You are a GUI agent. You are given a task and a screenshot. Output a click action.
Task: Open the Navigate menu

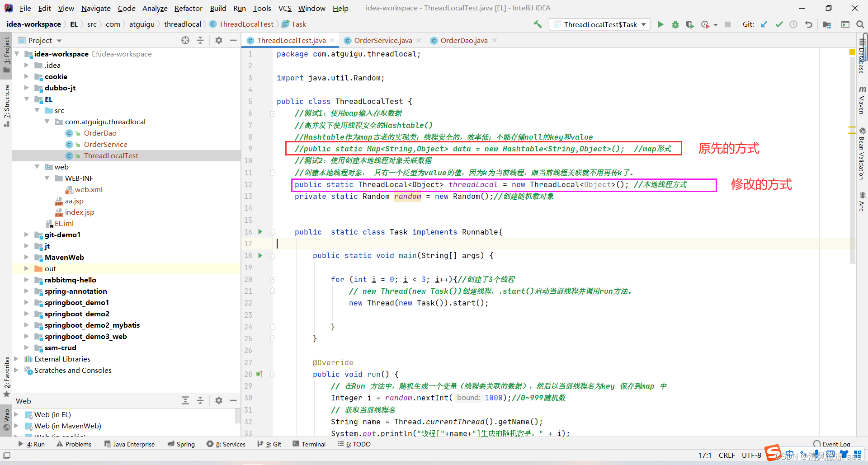96,8
